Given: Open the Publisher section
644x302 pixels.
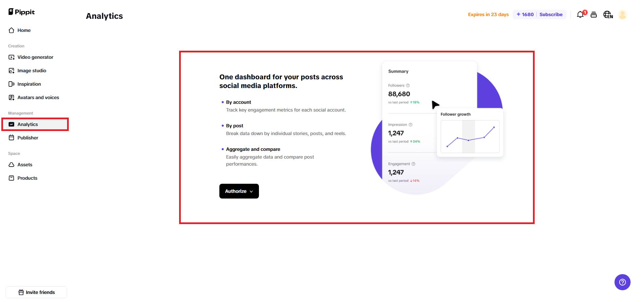Looking at the screenshot, I should [x=28, y=138].
